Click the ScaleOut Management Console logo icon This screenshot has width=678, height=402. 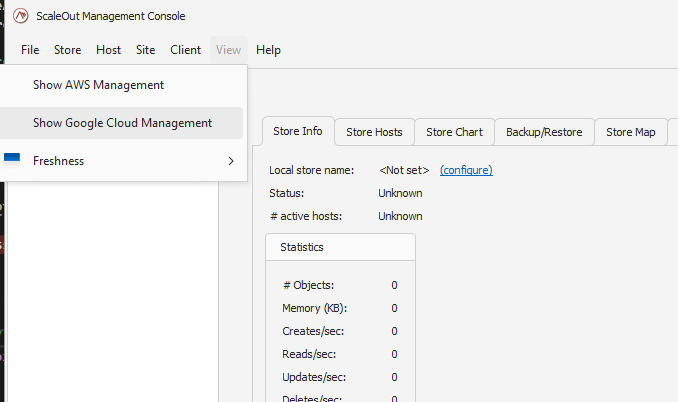(x=20, y=16)
